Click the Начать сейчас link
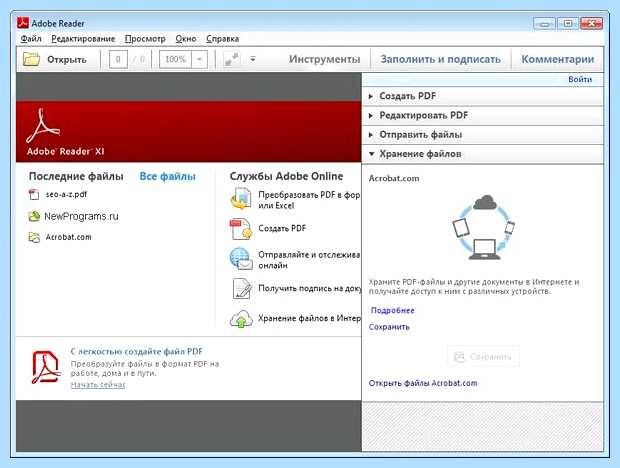 coord(98,385)
